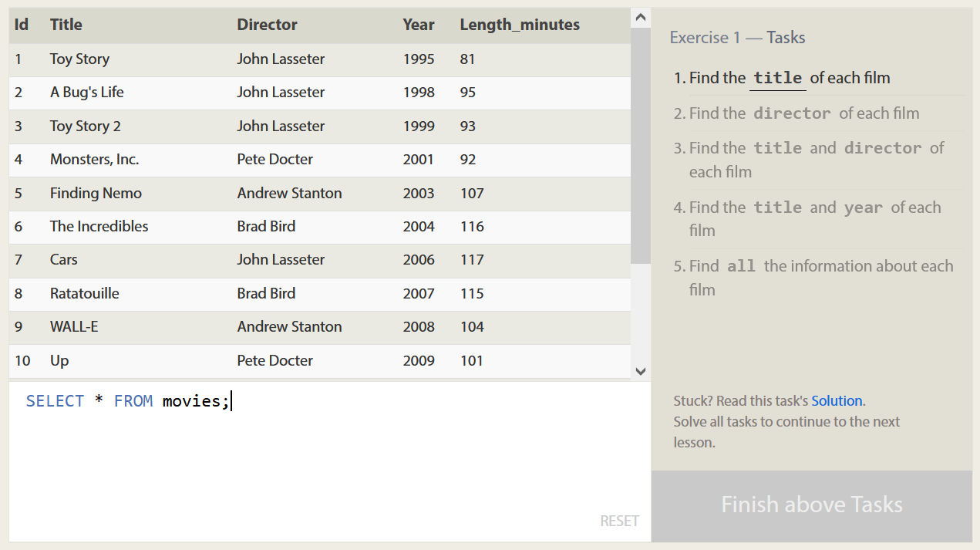Click Brad Bird in the Ratatouille row

click(266, 293)
